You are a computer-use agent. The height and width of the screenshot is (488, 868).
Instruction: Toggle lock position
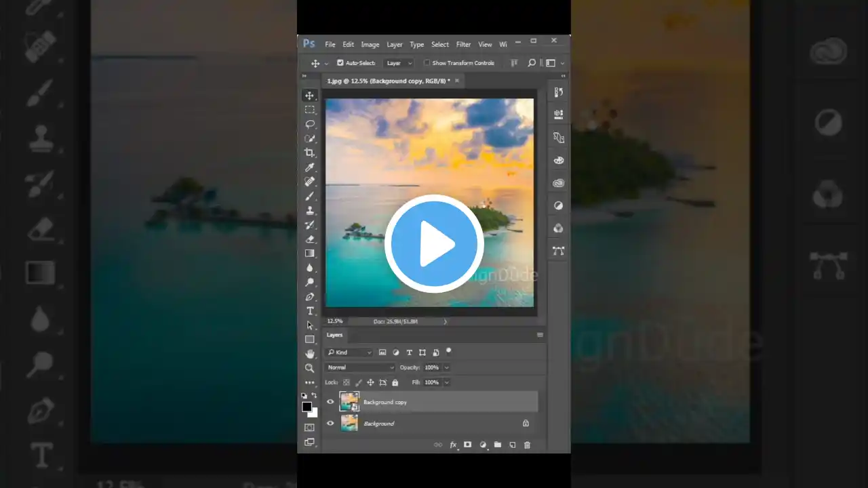click(370, 382)
